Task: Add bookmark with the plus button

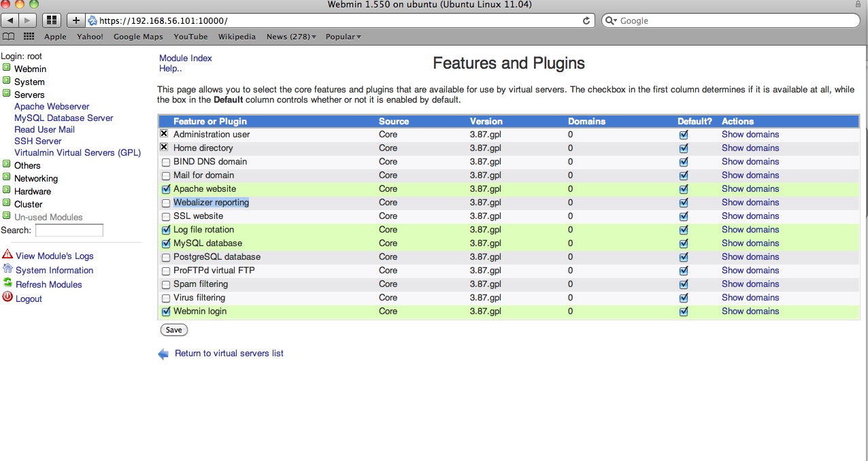Action: [x=76, y=20]
